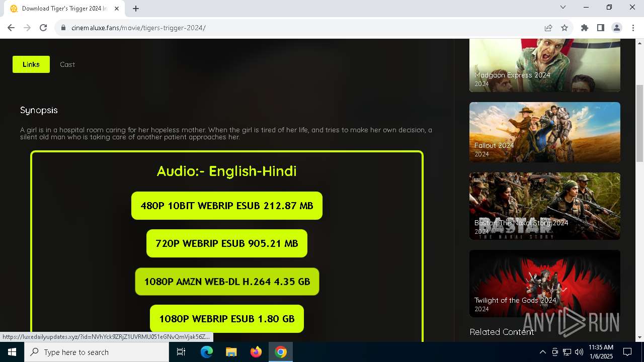Bookmark this page with the star
644x362 pixels.
click(x=565, y=28)
